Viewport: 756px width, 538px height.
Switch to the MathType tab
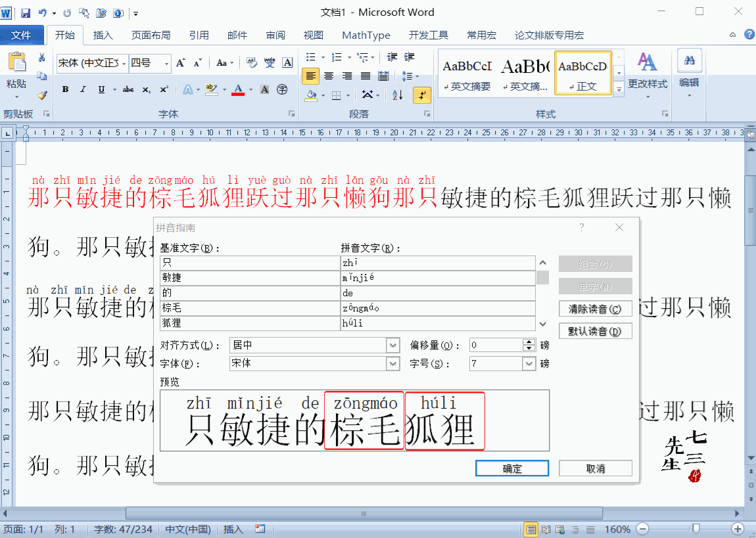366,35
